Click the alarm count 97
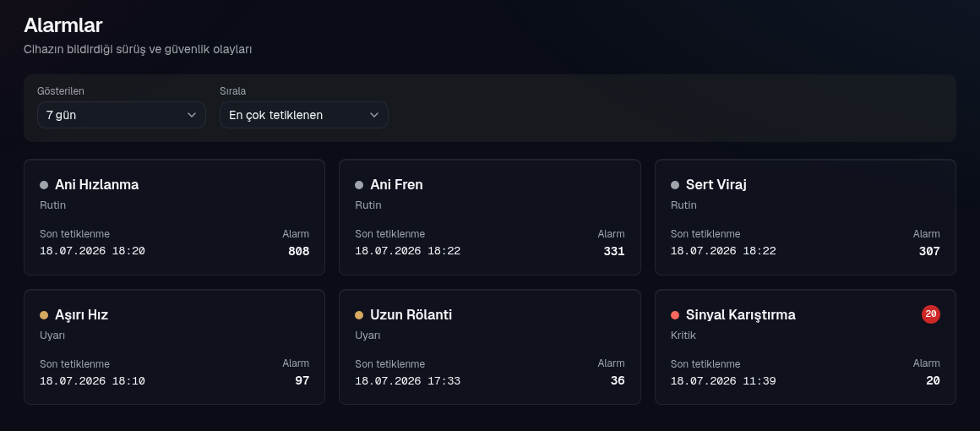 (x=302, y=380)
